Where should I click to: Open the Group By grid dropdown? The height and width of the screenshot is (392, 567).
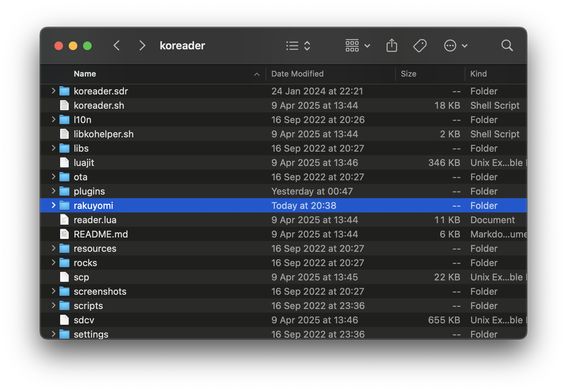pos(358,46)
